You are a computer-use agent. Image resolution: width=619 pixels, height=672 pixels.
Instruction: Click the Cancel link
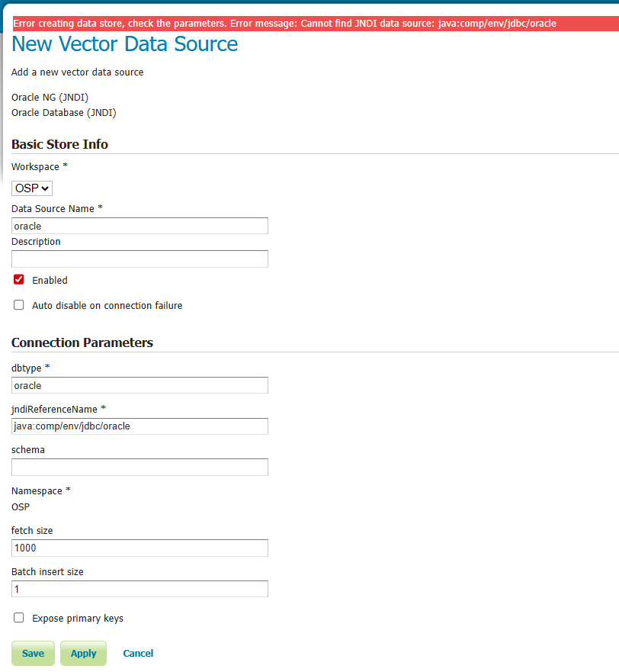(138, 653)
